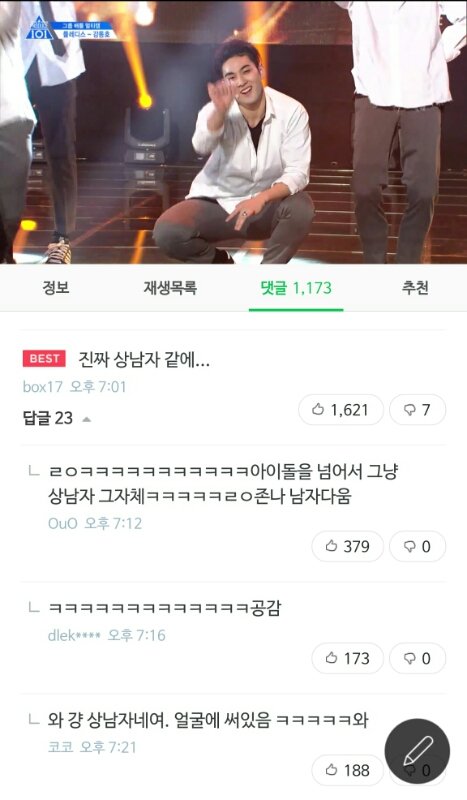The width and height of the screenshot is (467, 800).
Task: Expand the truncated BEST comment text
Action: (x=144, y=360)
